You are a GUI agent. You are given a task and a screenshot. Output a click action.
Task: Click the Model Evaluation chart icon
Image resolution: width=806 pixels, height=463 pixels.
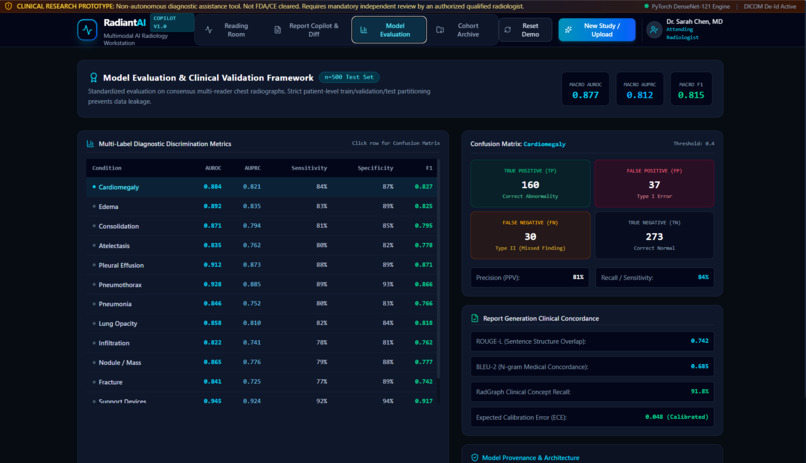[363, 30]
